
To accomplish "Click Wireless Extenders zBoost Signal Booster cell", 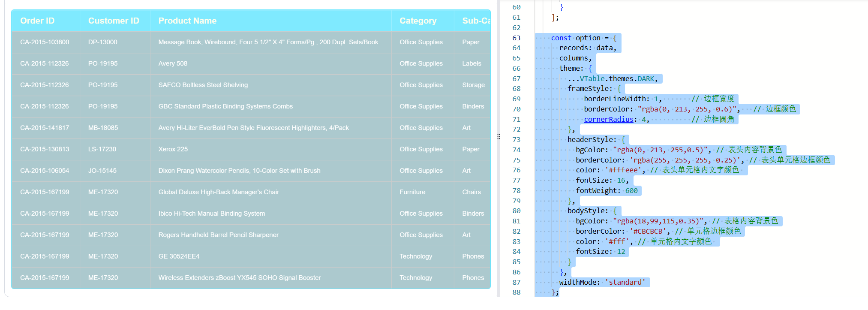I will pyautogui.click(x=270, y=278).
